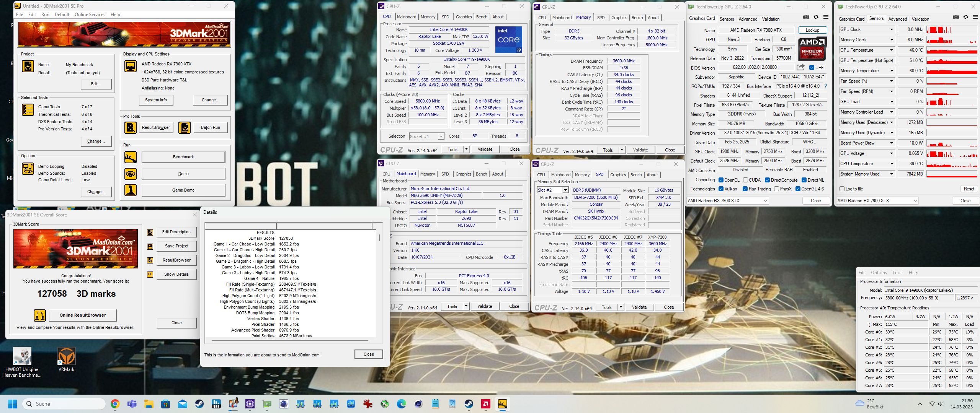Click the 127058 3D marks score text

76,294
